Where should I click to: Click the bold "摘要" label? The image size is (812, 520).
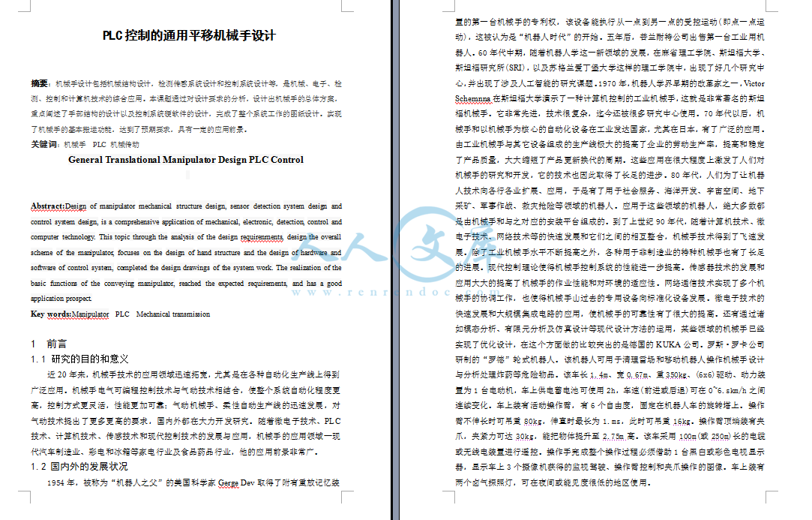(x=39, y=83)
